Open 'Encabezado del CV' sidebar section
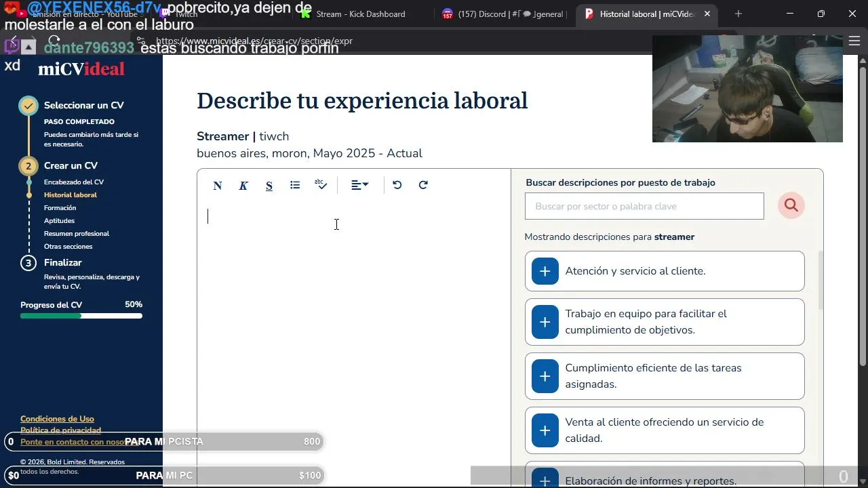The height and width of the screenshot is (488, 868). [74, 182]
